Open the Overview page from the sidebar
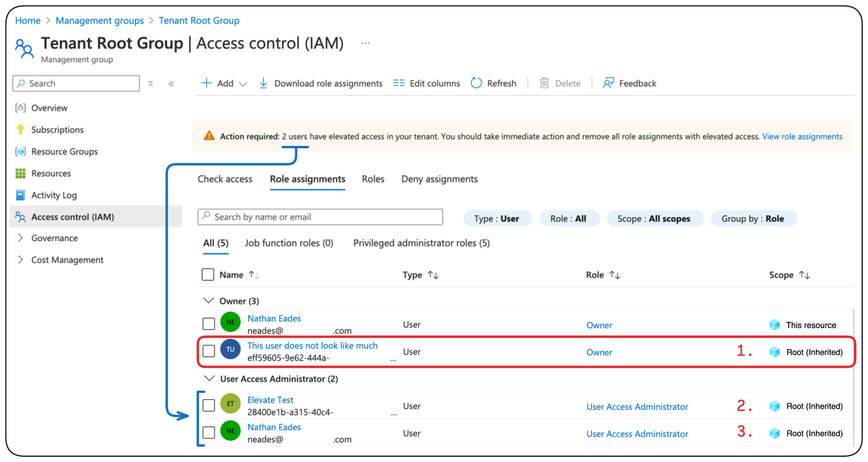The width and height of the screenshot is (868, 462). coord(49,108)
